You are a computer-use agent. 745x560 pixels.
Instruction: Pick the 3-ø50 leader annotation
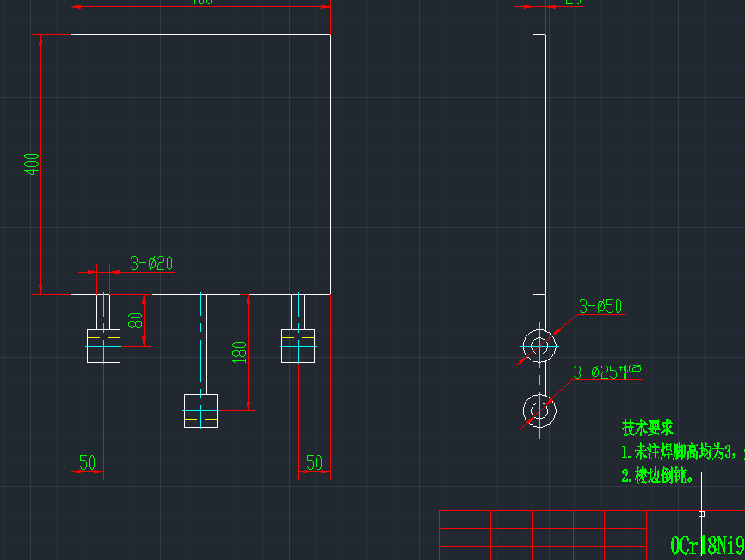[600, 306]
